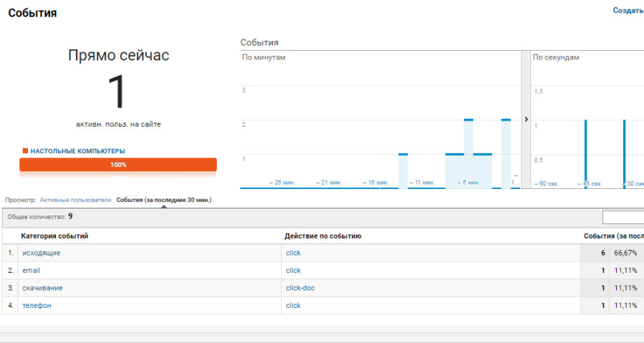Click the table search input field
The height and width of the screenshot is (343, 644).
click(623, 217)
